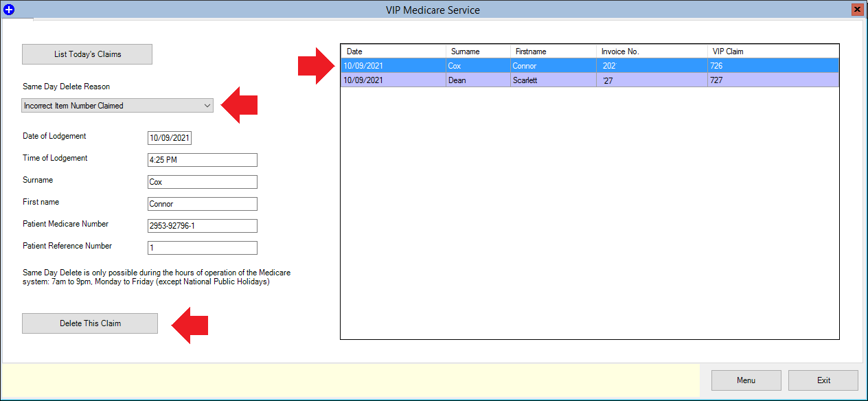This screenshot has width=868, height=401.
Task: Click the Time of Lodgement field
Action: (203, 160)
